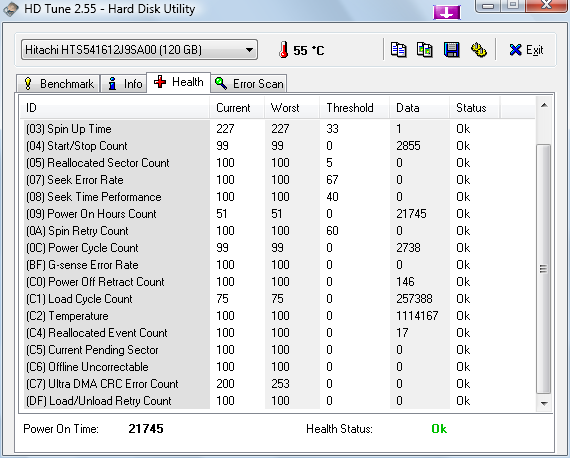Click the scrollbar down arrow
Viewport: 570px width, 458px height.
click(544, 403)
